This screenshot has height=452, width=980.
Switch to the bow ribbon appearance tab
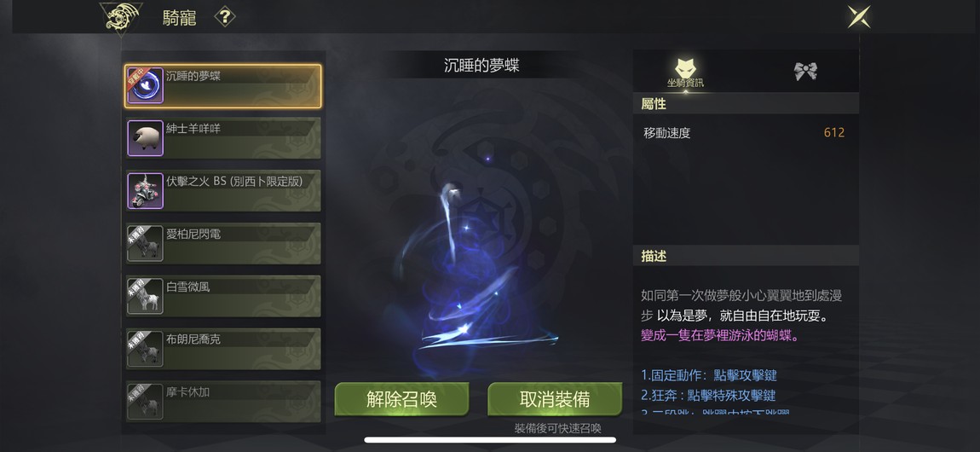tap(805, 72)
